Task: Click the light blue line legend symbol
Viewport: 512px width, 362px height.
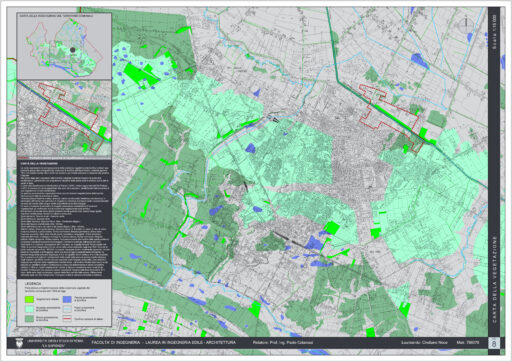Action: click(x=68, y=309)
